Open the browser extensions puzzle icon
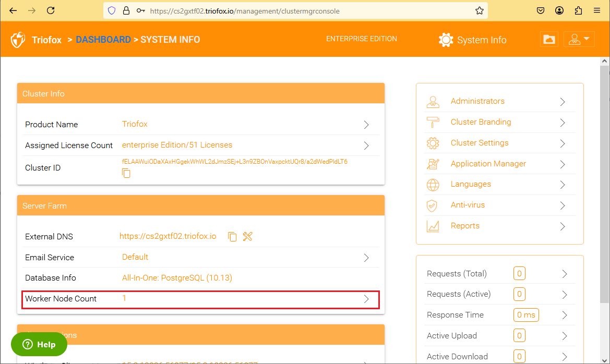This screenshot has width=610, height=364. pos(579,10)
